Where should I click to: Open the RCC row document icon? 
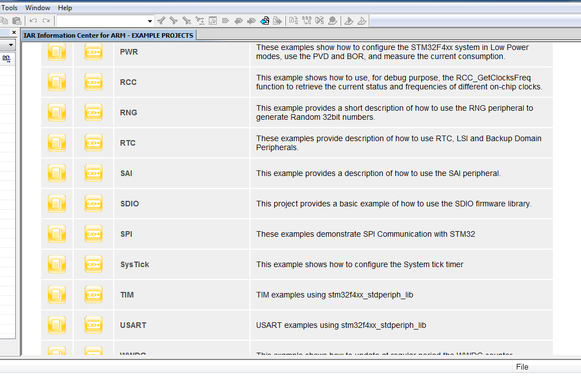pyautogui.click(x=57, y=82)
